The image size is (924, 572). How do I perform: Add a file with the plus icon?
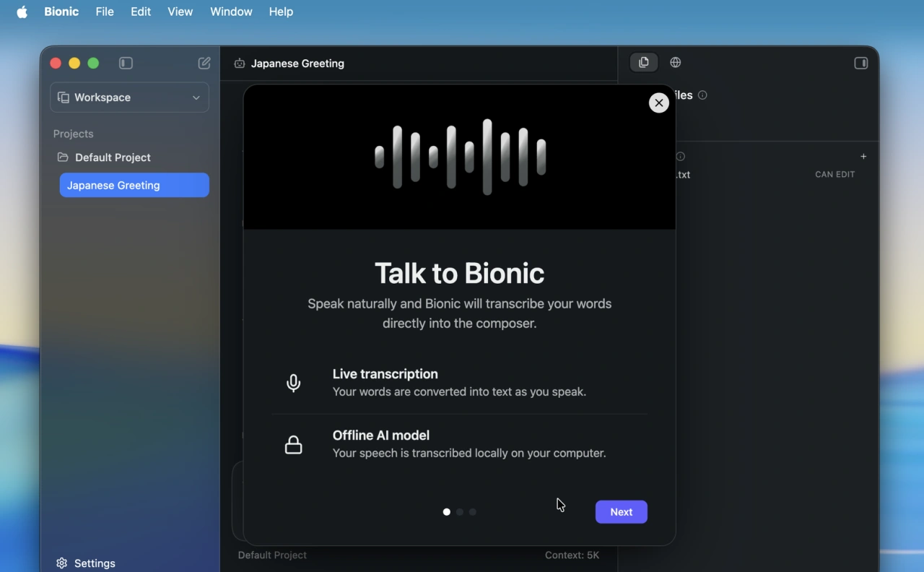(863, 157)
